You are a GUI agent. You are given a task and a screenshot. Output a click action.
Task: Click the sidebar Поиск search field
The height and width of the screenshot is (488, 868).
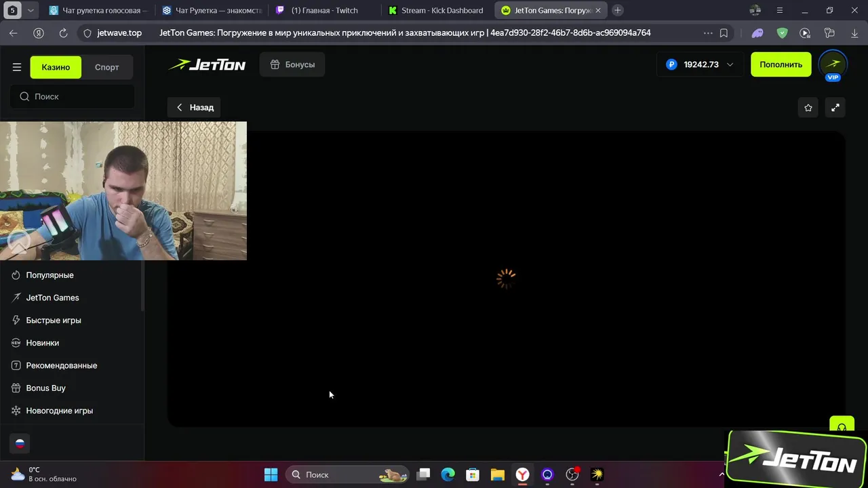coord(72,96)
